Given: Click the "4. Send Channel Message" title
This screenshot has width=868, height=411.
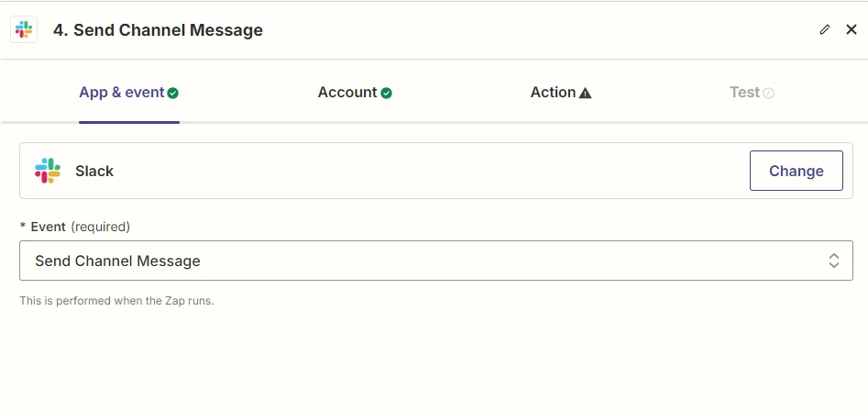Looking at the screenshot, I should [x=158, y=30].
